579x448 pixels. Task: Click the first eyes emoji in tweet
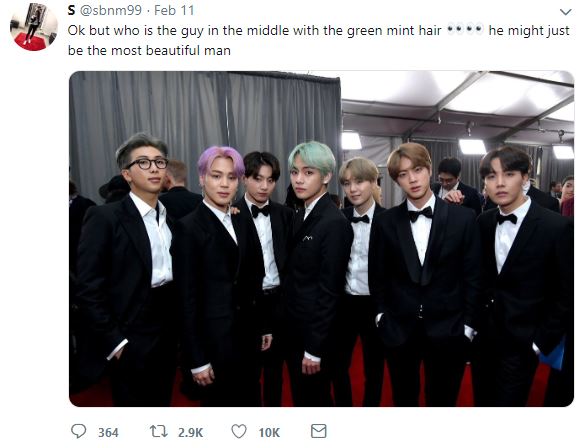pyautogui.click(x=455, y=29)
